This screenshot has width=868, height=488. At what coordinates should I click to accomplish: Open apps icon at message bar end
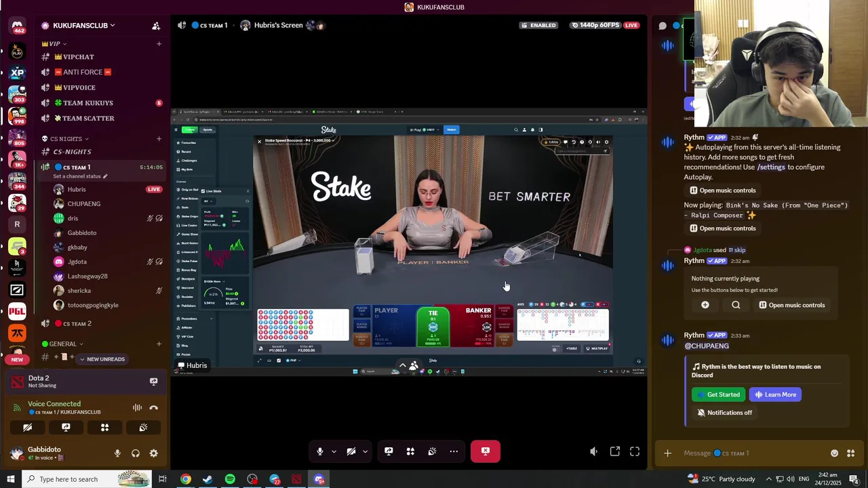pos(851,453)
